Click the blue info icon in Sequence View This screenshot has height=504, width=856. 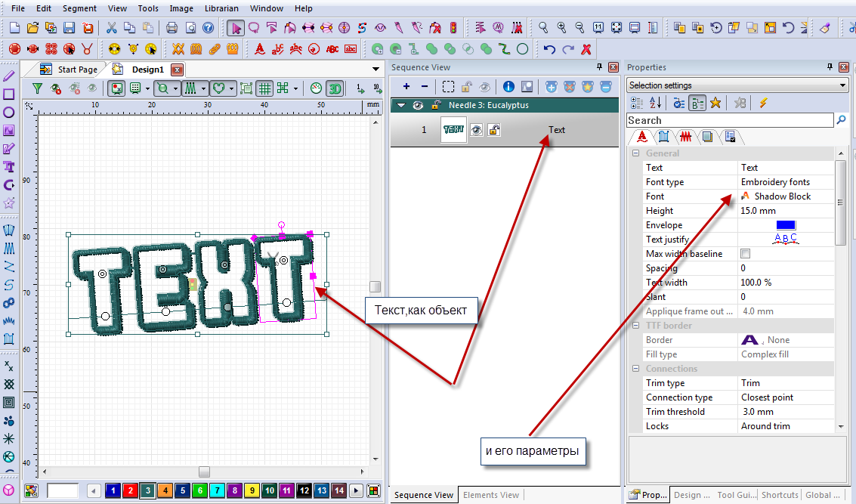tap(508, 87)
